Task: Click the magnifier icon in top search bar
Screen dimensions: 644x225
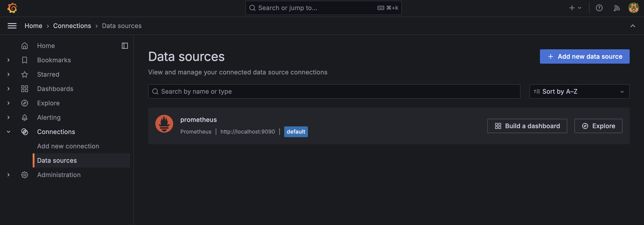Action: 252,8
